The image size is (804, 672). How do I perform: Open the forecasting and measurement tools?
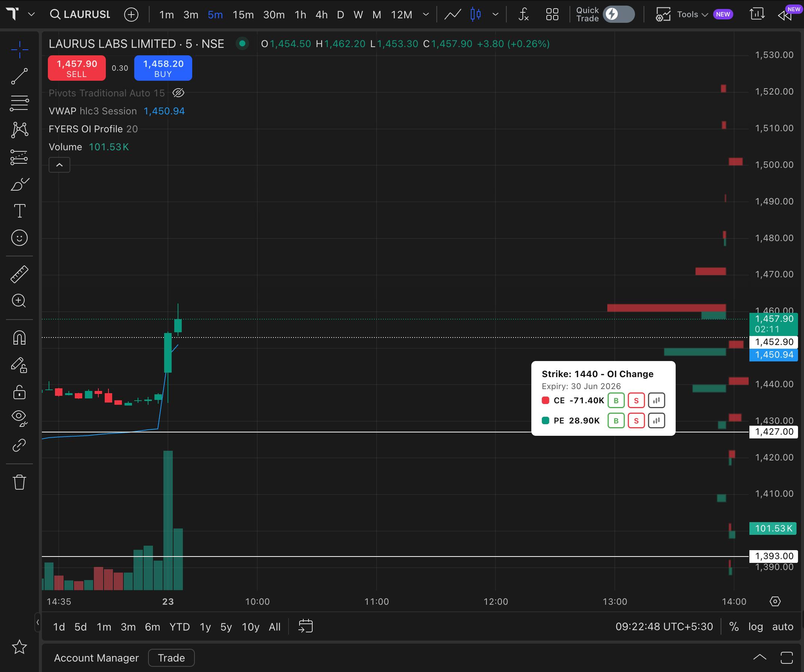[19, 157]
